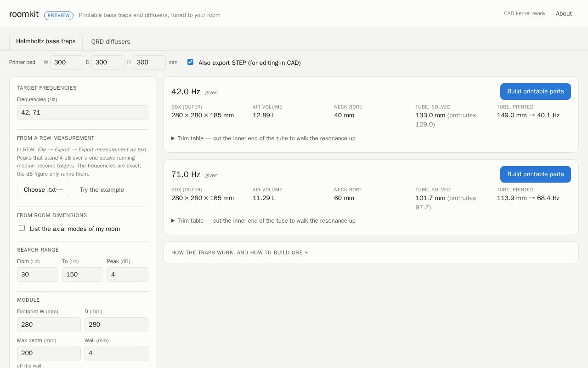Edit the module D field

coord(116,325)
